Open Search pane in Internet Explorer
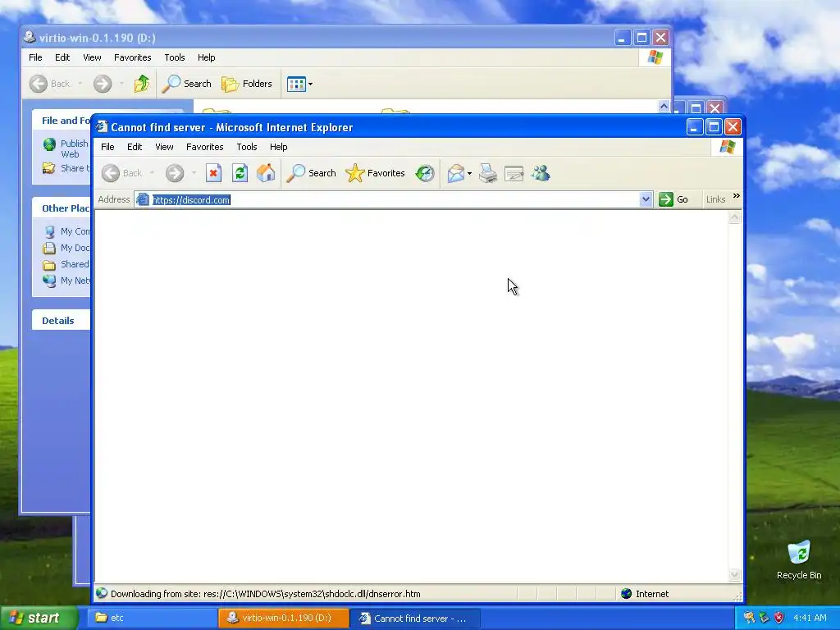The image size is (840, 630). tap(311, 173)
